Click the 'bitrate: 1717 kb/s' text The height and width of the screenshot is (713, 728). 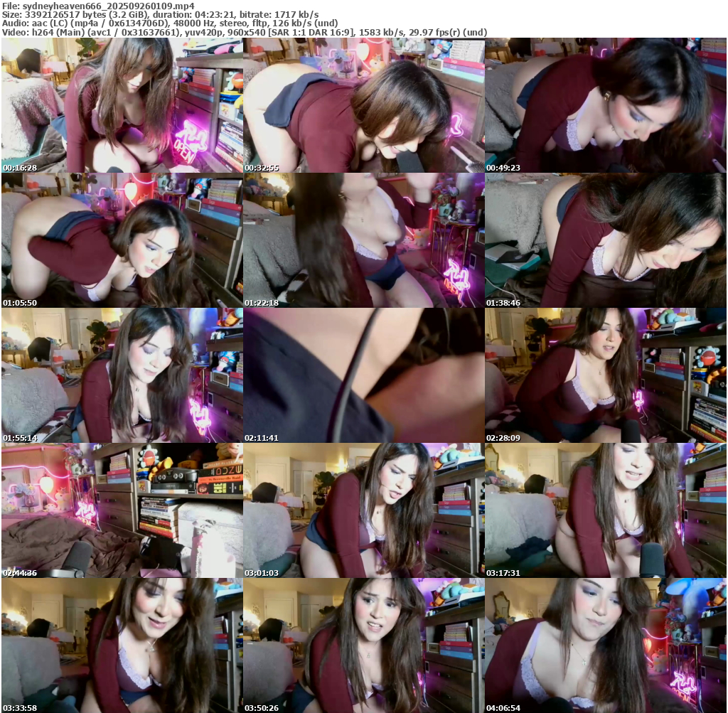[x=279, y=15]
